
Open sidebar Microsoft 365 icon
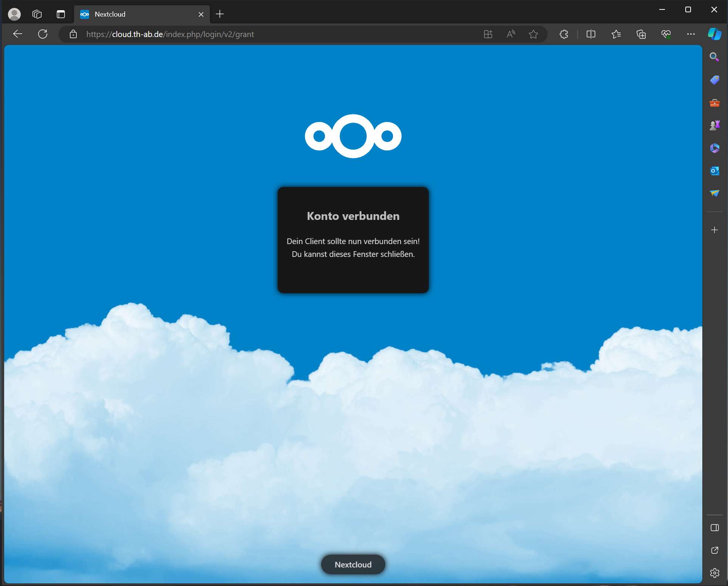click(714, 148)
